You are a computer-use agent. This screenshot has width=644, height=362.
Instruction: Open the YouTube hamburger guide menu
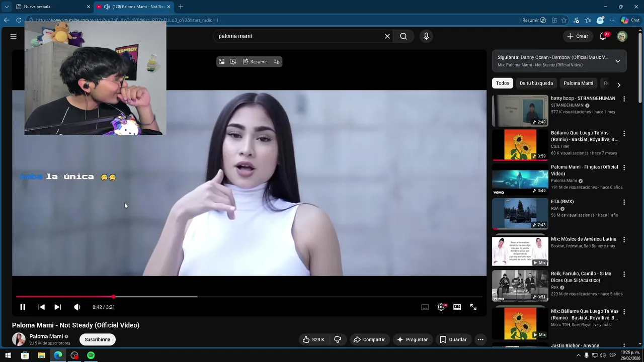(x=14, y=36)
